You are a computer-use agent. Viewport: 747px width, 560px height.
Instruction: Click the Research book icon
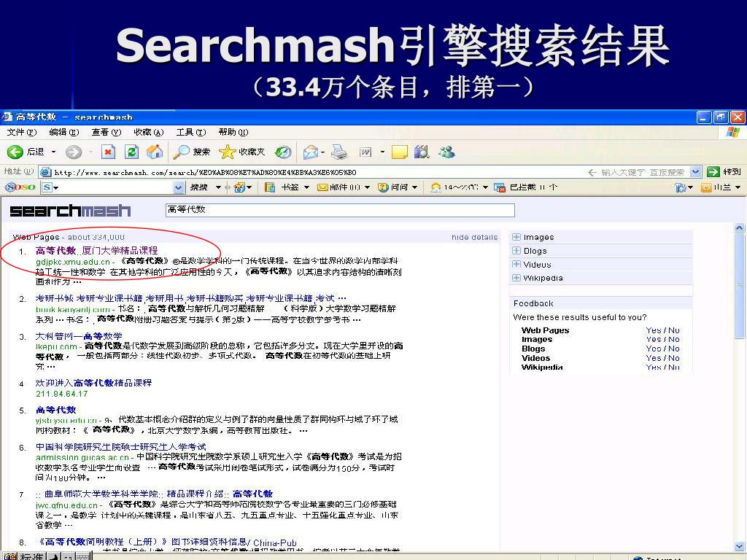coord(422,152)
